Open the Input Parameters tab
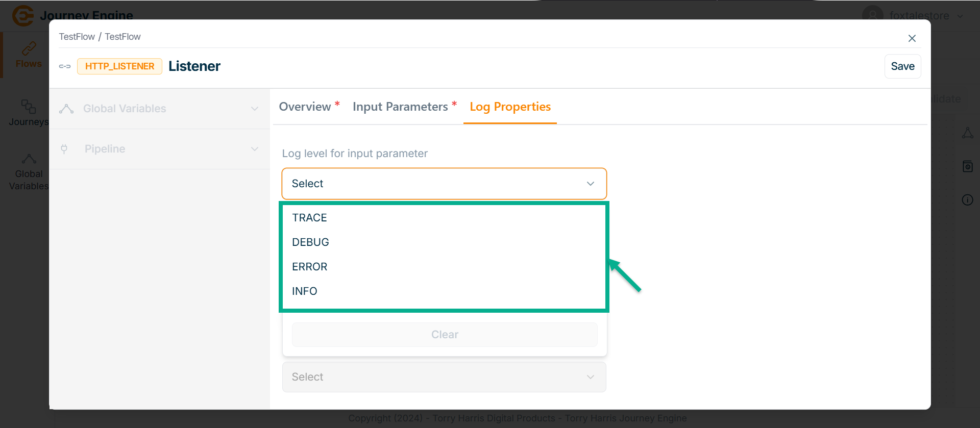The image size is (980, 428). coord(400,107)
